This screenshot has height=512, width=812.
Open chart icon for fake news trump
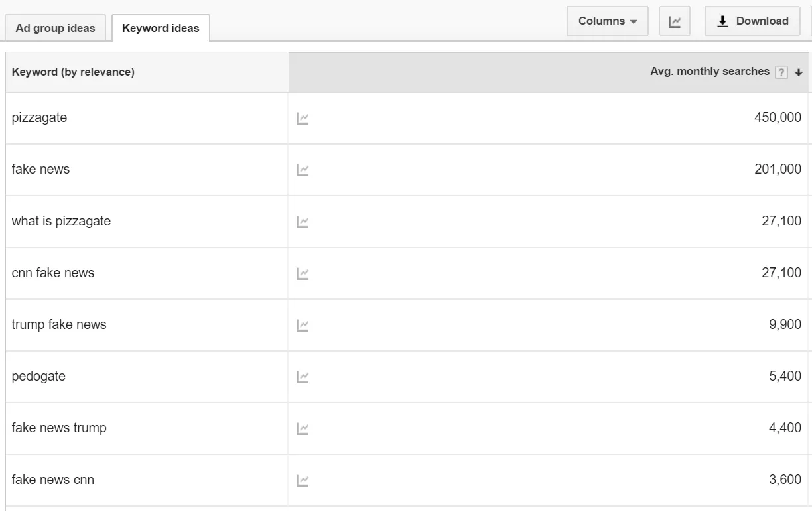303,429
